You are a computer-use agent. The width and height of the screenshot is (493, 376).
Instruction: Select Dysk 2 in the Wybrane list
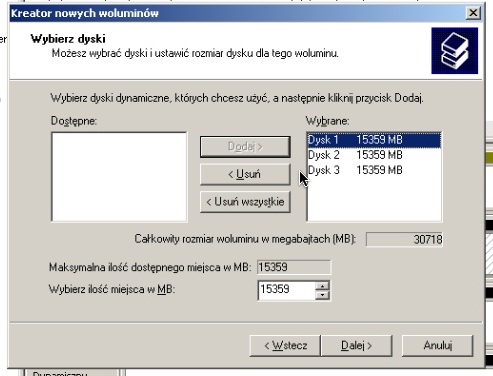374,155
